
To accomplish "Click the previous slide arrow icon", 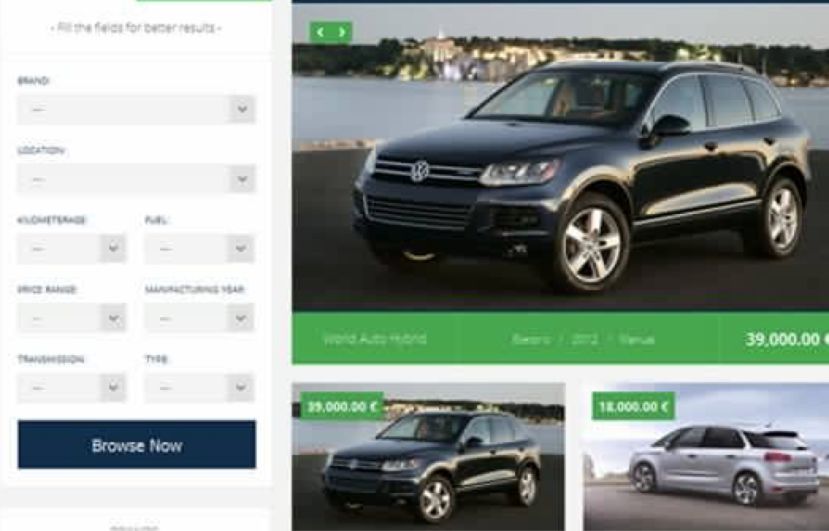I will pyautogui.click(x=320, y=32).
